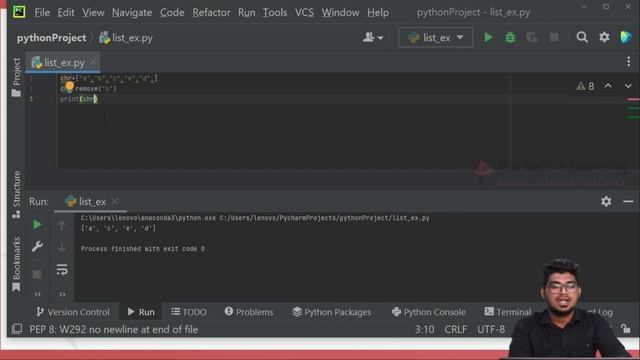
Task: Rerun list_ex from Run panel green play
Action: click(x=37, y=224)
